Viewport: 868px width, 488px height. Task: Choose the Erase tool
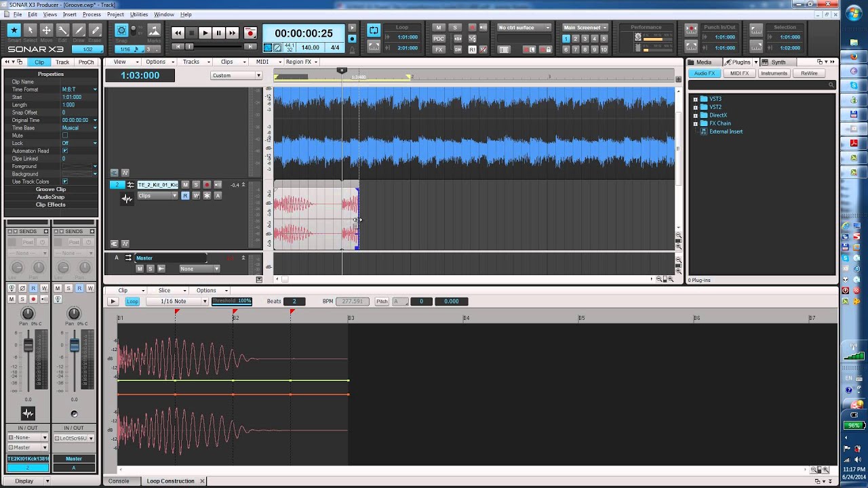(x=95, y=30)
